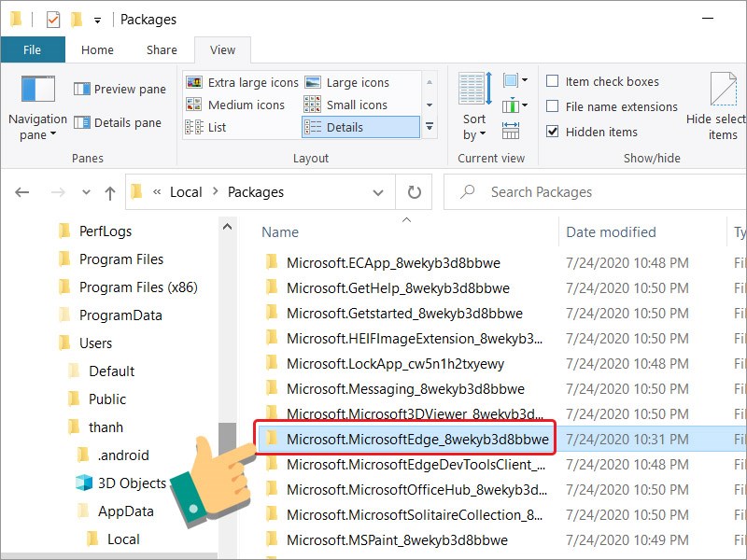
Task: Open the File tab
Action: [33, 50]
